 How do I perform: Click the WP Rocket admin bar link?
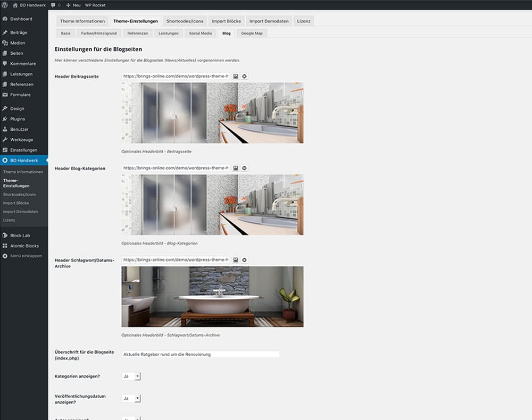(x=95, y=5)
